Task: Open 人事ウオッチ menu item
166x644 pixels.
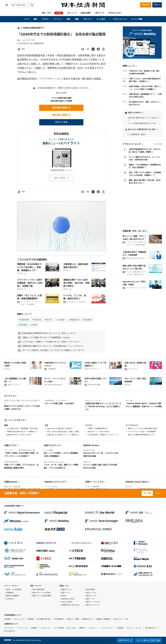Action: [99, 13]
